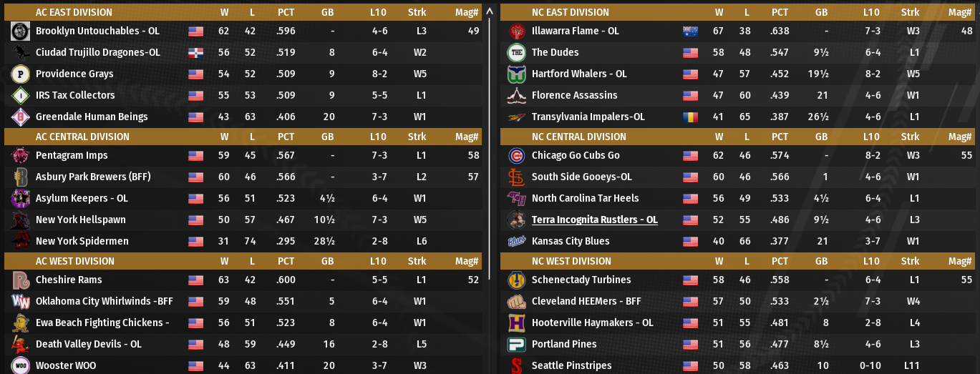Open the Pentagram Imps team page

click(72, 156)
